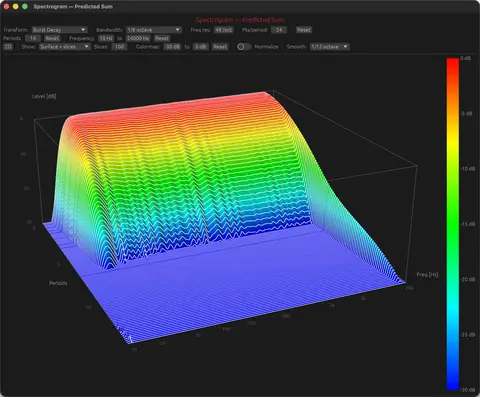The image size is (480, 397).
Task: Click the Freq [Hz] axis label
Action: 427,275
